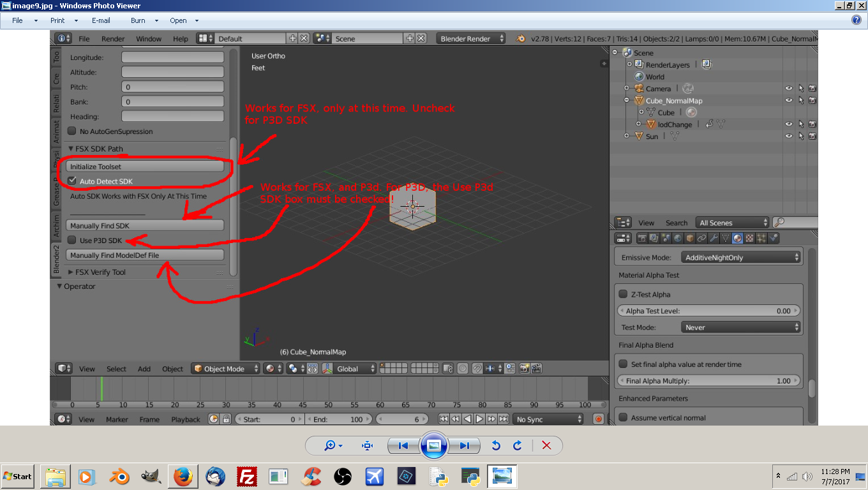This screenshot has height=490, width=868.
Task: Click the Fit to window actual-size icon
Action: pos(367,445)
